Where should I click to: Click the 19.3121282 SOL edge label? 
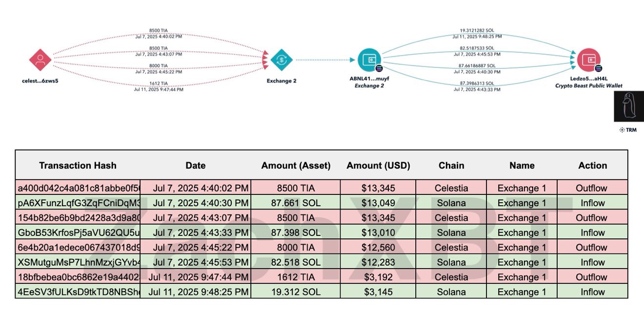[477, 29]
